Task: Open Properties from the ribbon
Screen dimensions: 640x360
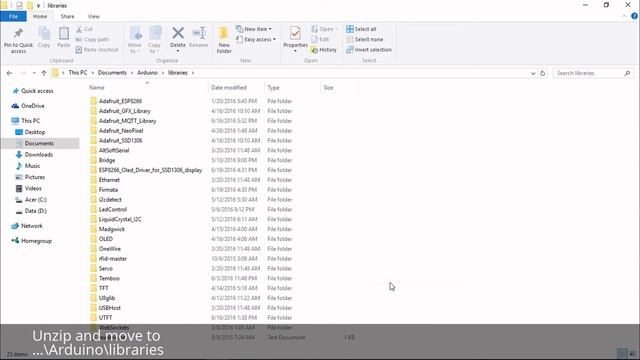Action: [295, 38]
